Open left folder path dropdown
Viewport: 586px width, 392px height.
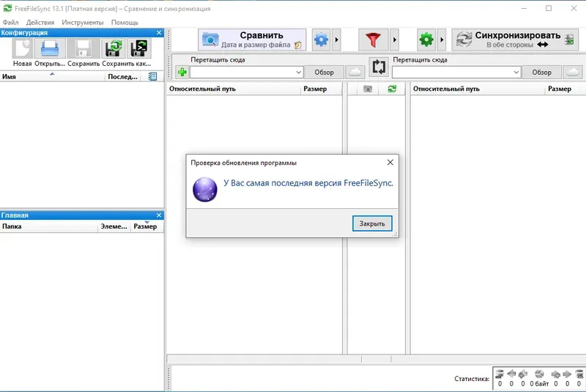pyautogui.click(x=299, y=72)
